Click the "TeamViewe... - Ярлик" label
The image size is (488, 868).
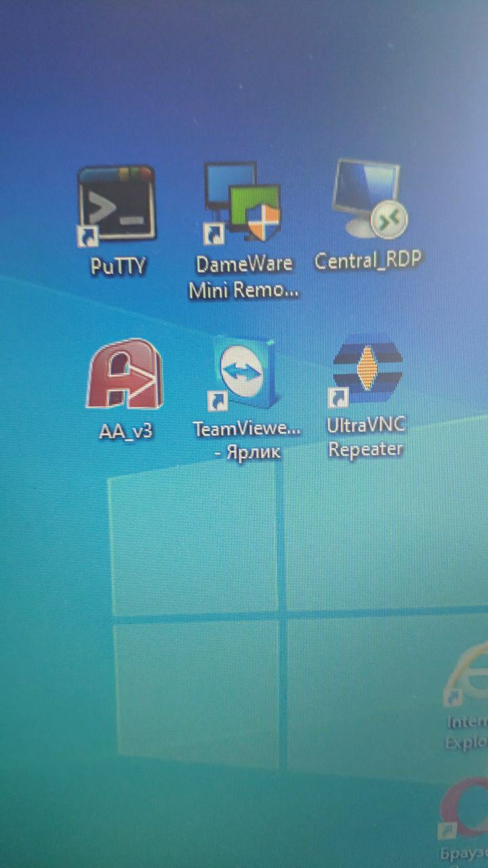[x=247, y=441]
